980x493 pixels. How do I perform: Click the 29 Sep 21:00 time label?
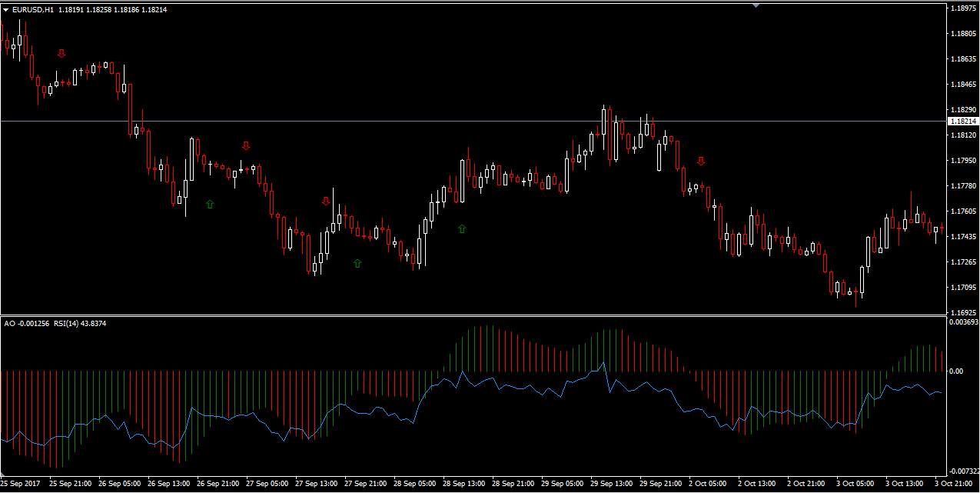pos(660,484)
